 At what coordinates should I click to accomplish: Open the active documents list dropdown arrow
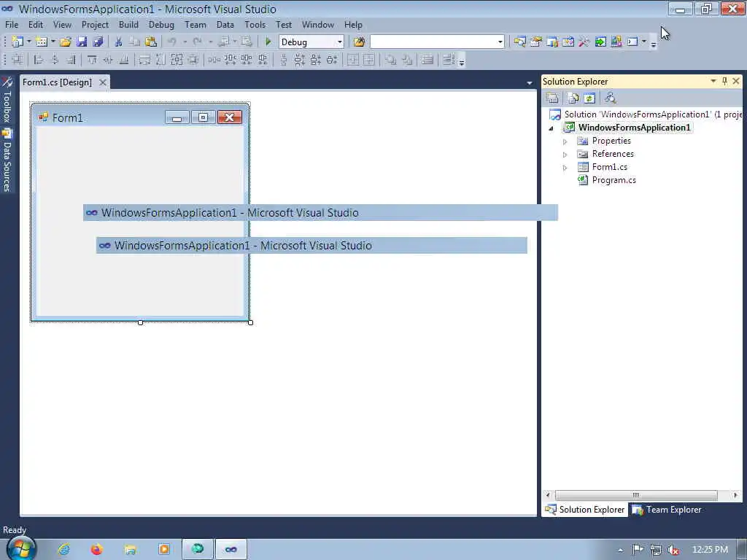click(x=530, y=83)
